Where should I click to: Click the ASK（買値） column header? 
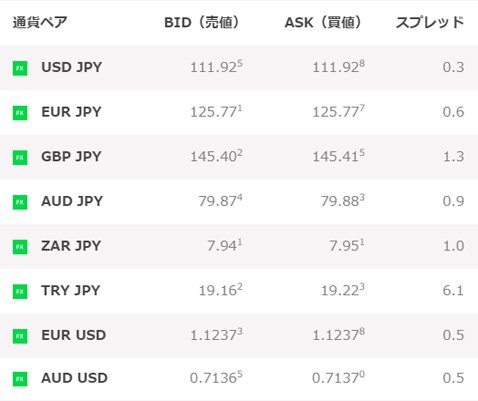(x=323, y=22)
